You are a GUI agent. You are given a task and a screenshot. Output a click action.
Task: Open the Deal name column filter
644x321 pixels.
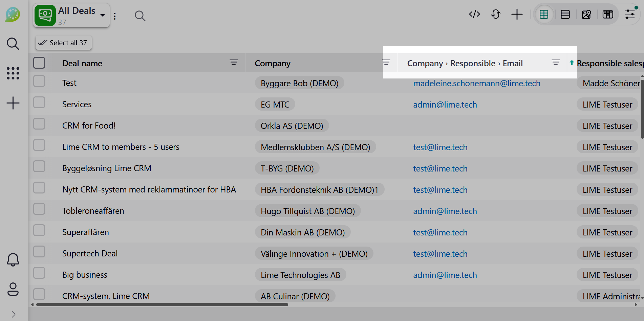pyautogui.click(x=233, y=62)
